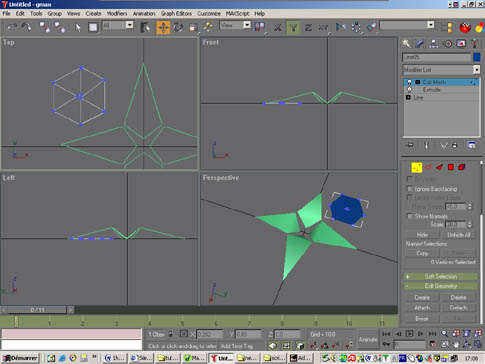Toggle Ignore Backfacing checkbox

[410, 189]
